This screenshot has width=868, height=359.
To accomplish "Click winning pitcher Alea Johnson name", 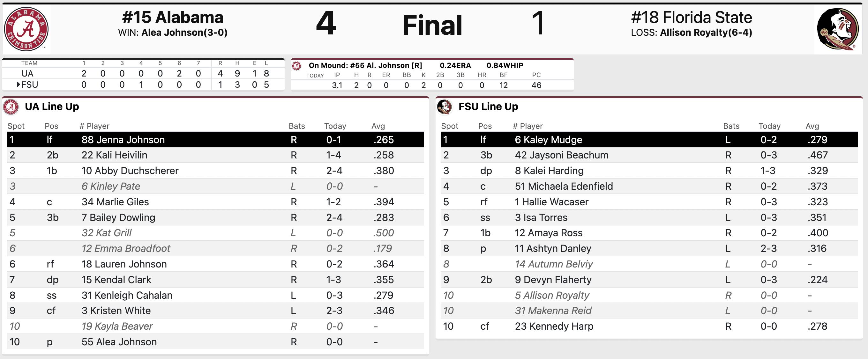I will 184,33.
